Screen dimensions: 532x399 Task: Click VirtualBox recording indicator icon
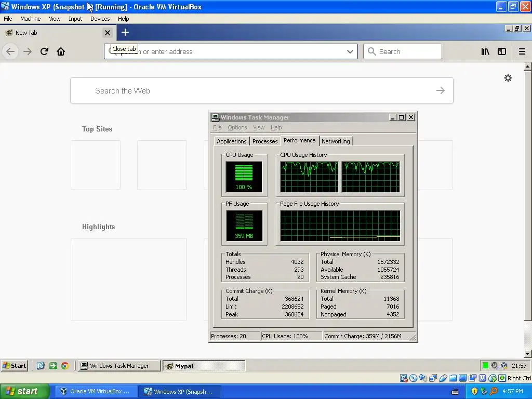pyautogui.click(x=472, y=378)
